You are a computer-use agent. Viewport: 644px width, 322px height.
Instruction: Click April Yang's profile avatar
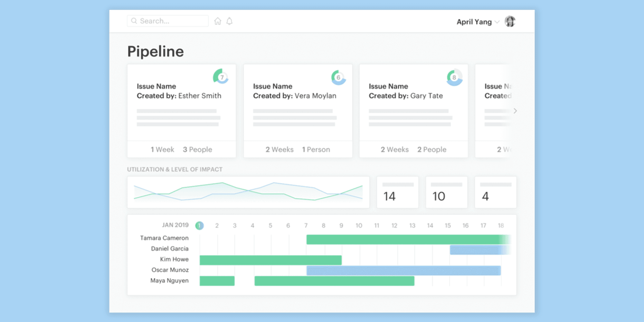(510, 22)
